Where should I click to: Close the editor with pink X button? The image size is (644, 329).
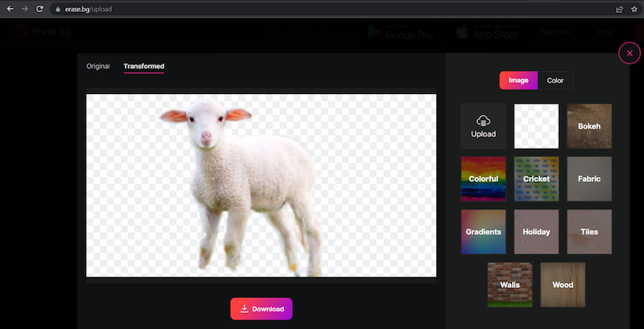630,53
